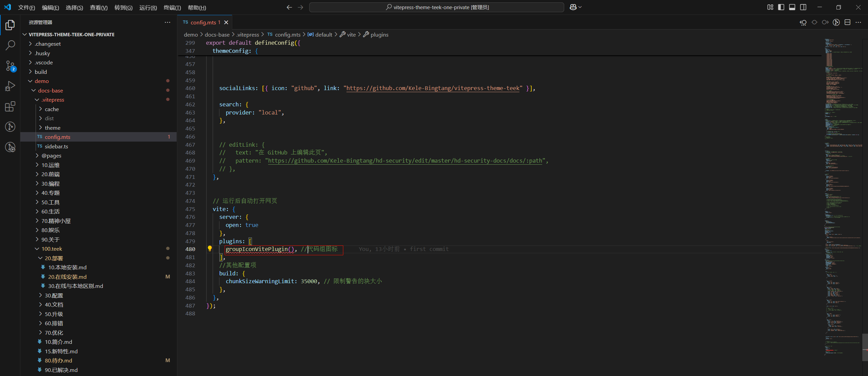Click the groupIconVitePlugin() call on line 480
This screenshot has width=868, height=376.
pyautogui.click(x=260, y=249)
